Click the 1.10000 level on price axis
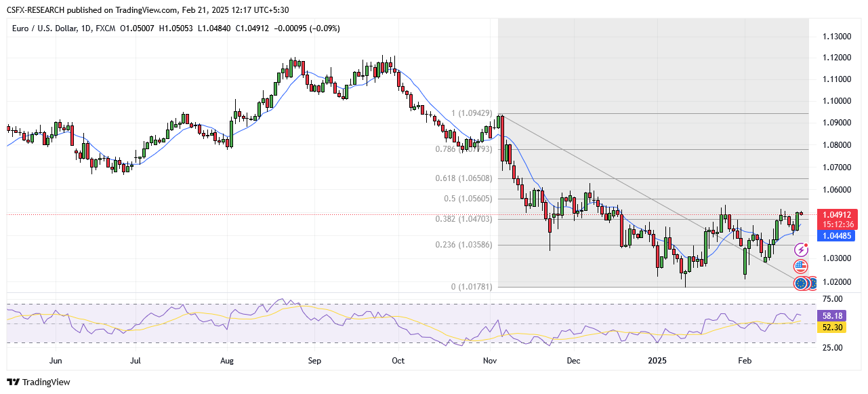The height and width of the screenshot is (394, 868). (x=836, y=101)
